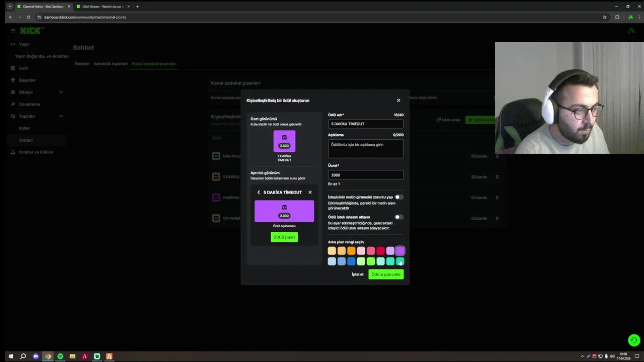Select the crimson red background color

tap(380, 251)
